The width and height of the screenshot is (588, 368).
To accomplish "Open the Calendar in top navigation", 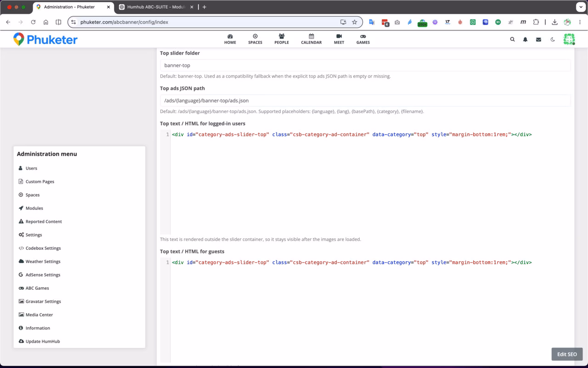I will pos(311,39).
